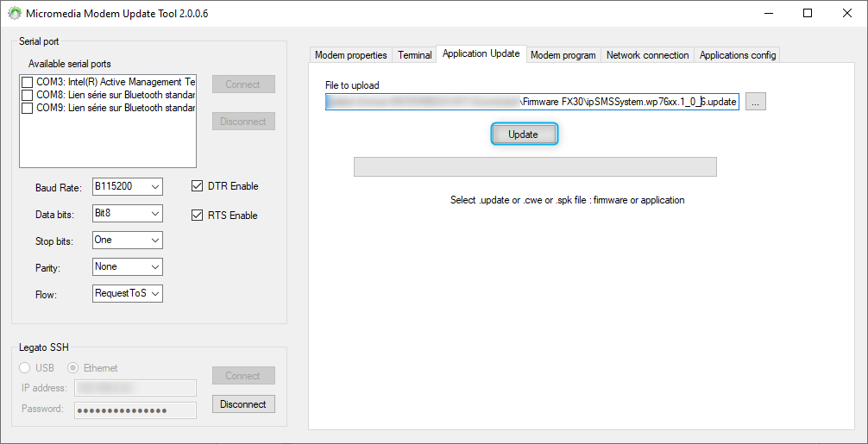The height and width of the screenshot is (444, 868).
Task: Open the Terminal tab
Action: 414,55
